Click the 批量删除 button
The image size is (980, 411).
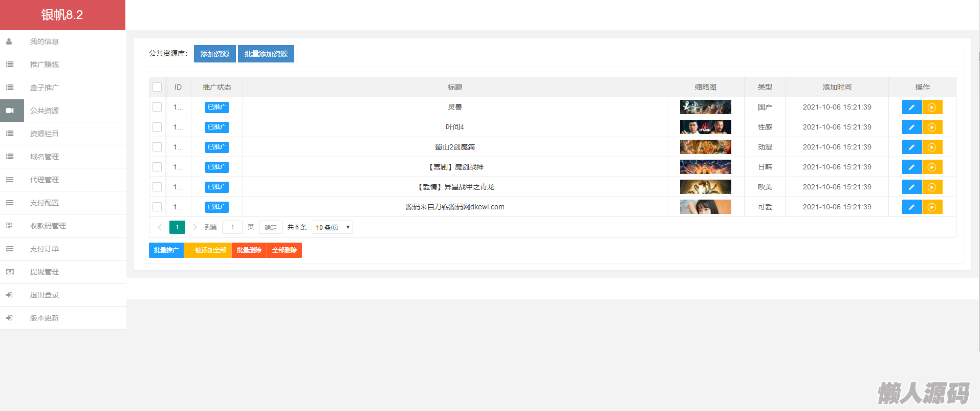pos(249,250)
